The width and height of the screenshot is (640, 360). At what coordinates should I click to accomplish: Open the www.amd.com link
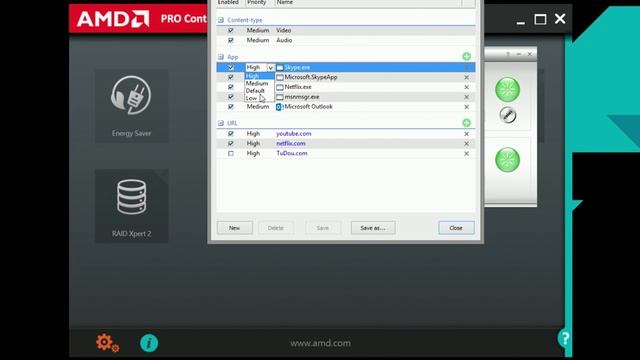[320, 343]
